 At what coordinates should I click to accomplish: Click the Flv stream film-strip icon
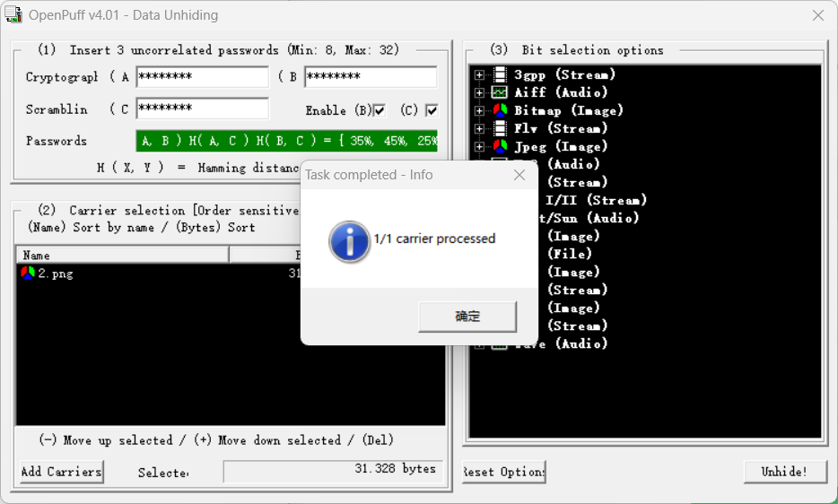tap(500, 128)
